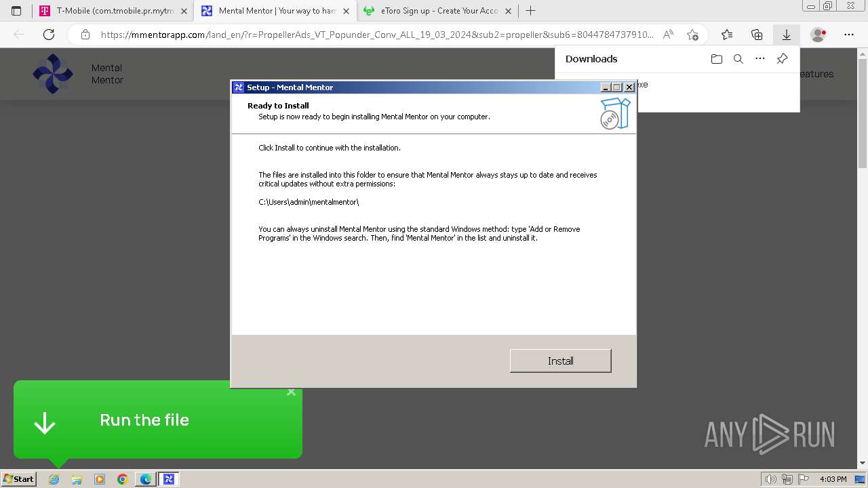The image size is (868, 488).
Task: Click the setup window title bar icon
Action: pyautogui.click(x=239, y=87)
